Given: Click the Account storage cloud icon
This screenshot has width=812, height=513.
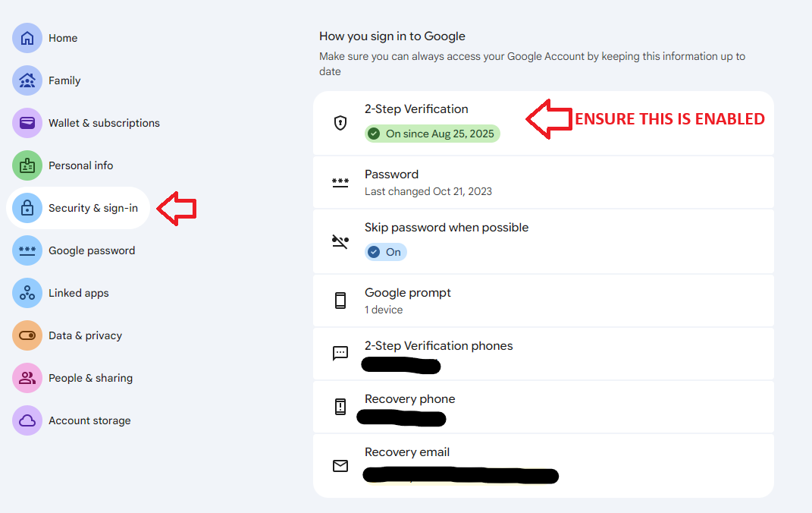Looking at the screenshot, I should point(27,420).
